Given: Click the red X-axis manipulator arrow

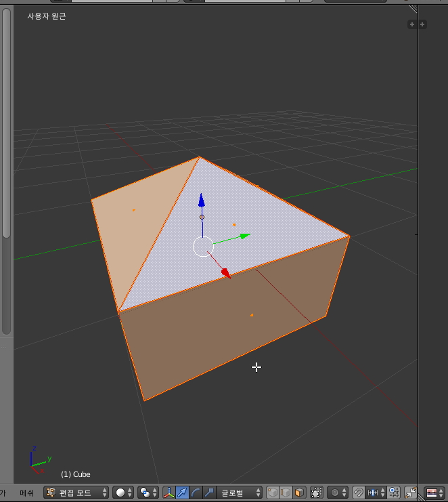Looking at the screenshot, I should pyautogui.click(x=226, y=273).
